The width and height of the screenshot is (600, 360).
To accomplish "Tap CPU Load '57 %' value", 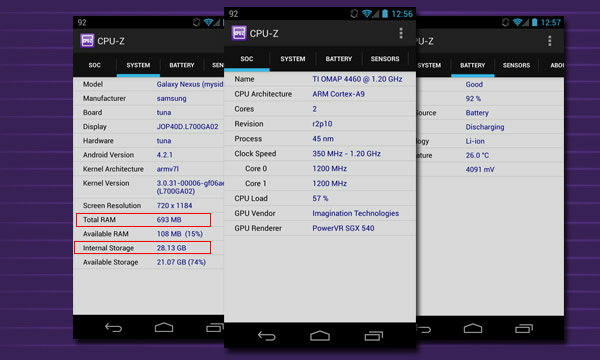I will pos(320,199).
